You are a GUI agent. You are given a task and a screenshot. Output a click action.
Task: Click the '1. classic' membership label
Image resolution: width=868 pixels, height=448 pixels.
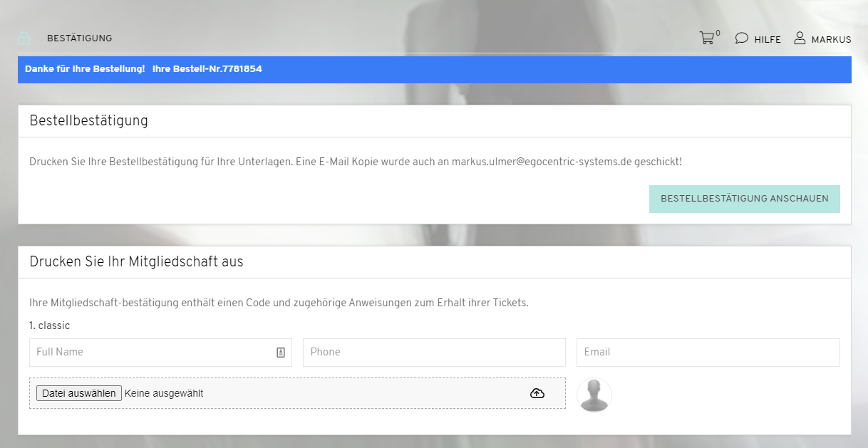50,325
